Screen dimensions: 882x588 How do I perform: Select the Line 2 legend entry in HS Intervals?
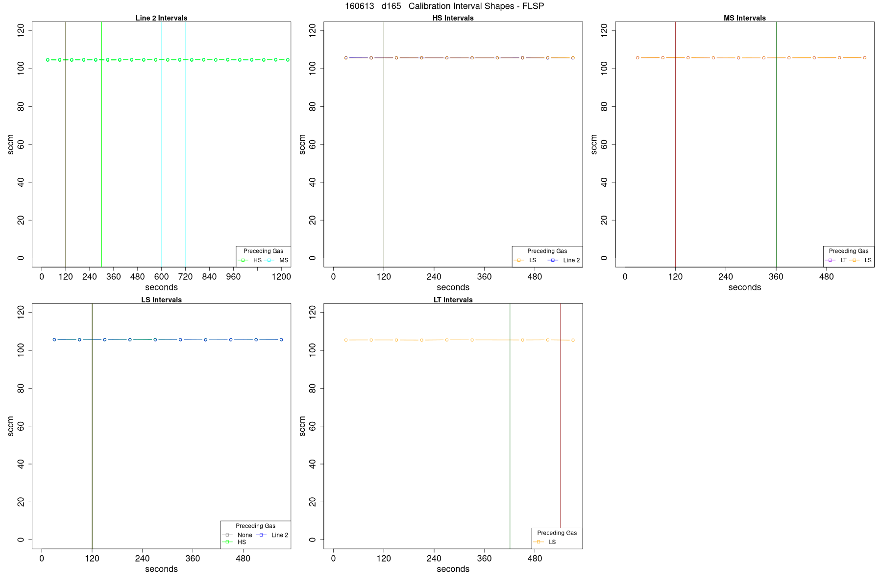point(563,260)
